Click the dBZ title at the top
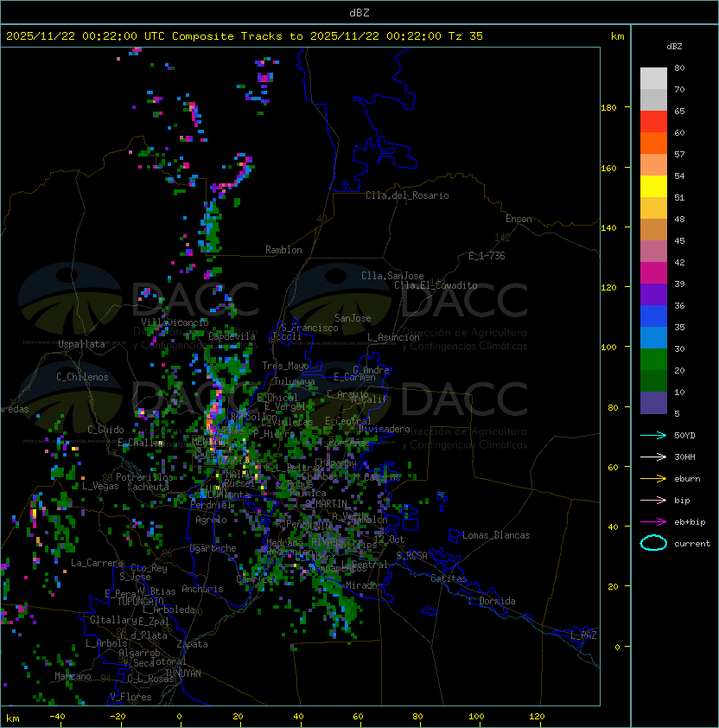This screenshot has width=719, height=728. tap(359, 13)
